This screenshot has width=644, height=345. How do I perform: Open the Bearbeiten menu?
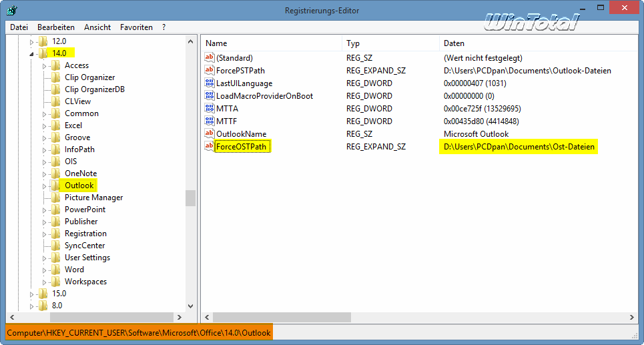[x=56, y=27]
